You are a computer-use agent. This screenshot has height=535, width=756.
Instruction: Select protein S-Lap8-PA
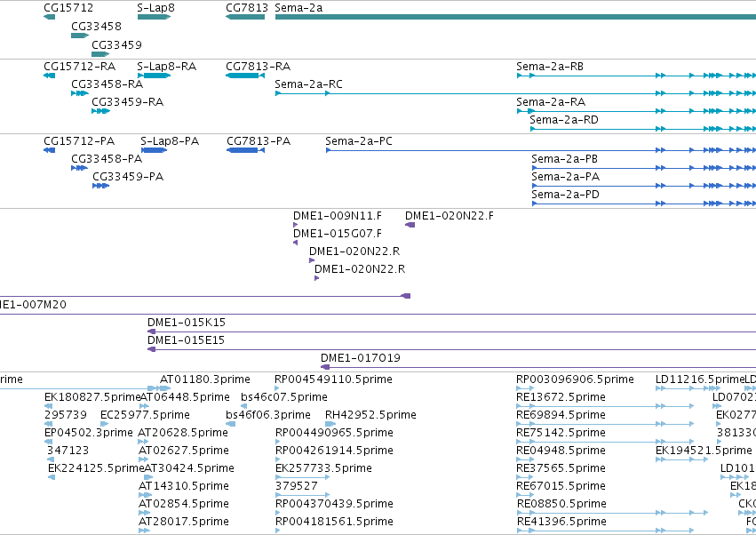169,141
